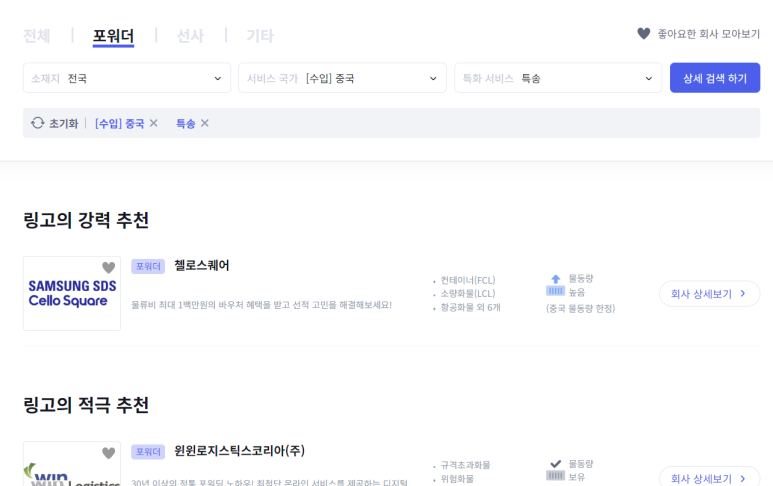Click the 첼로스퀘어 company name
Image resolution: width=773 pixels, height=486 pixels.
[x=202, y=266]
